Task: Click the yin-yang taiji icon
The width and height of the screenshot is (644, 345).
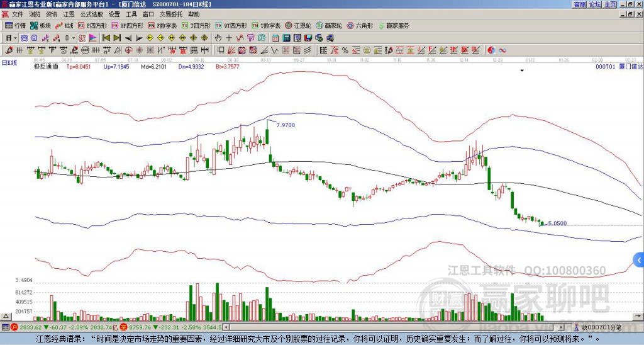Action: click(x=491, y=50)
